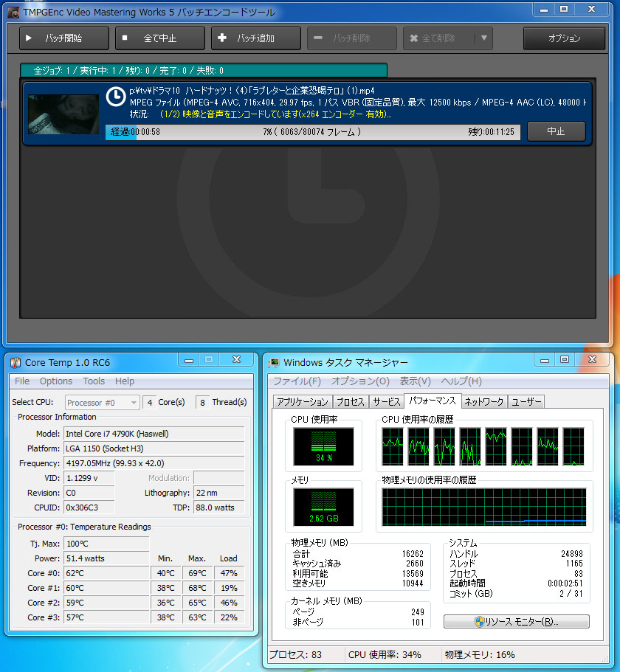Abort the encoding job with 中止 button
Image resolution: width=620 pixels, height=672 pixels.
click(556, 131)
